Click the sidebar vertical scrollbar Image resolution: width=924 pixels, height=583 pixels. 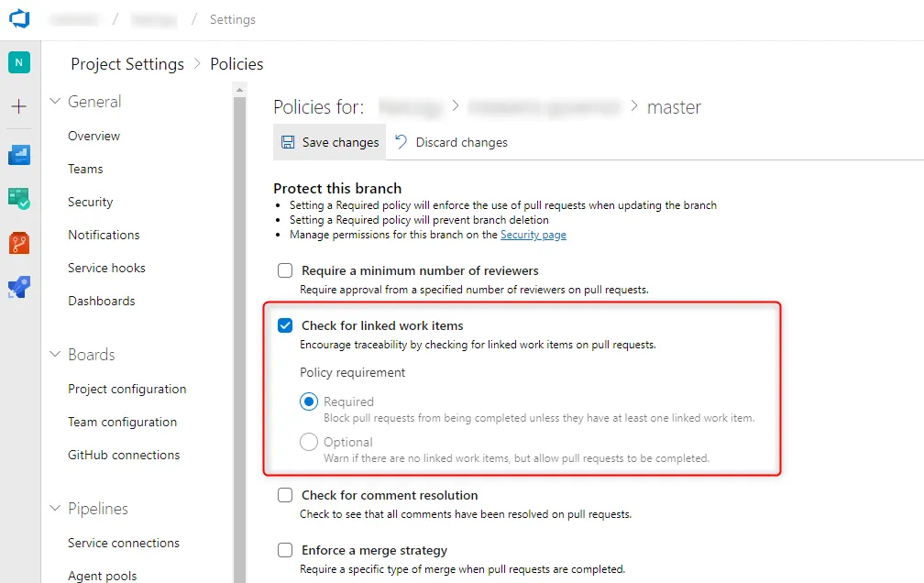click(x=240, y=330)
